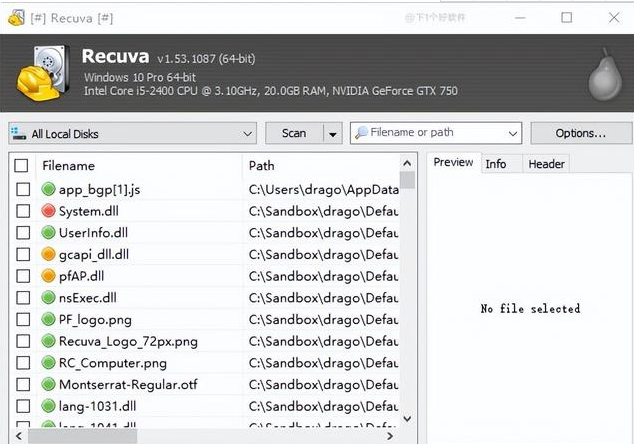Open the Scan button's dropdown arrow

coord(332,134)
